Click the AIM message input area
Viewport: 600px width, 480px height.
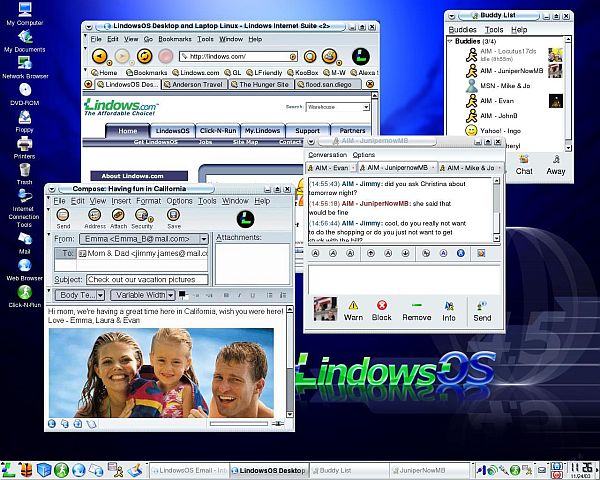point(404,279)
